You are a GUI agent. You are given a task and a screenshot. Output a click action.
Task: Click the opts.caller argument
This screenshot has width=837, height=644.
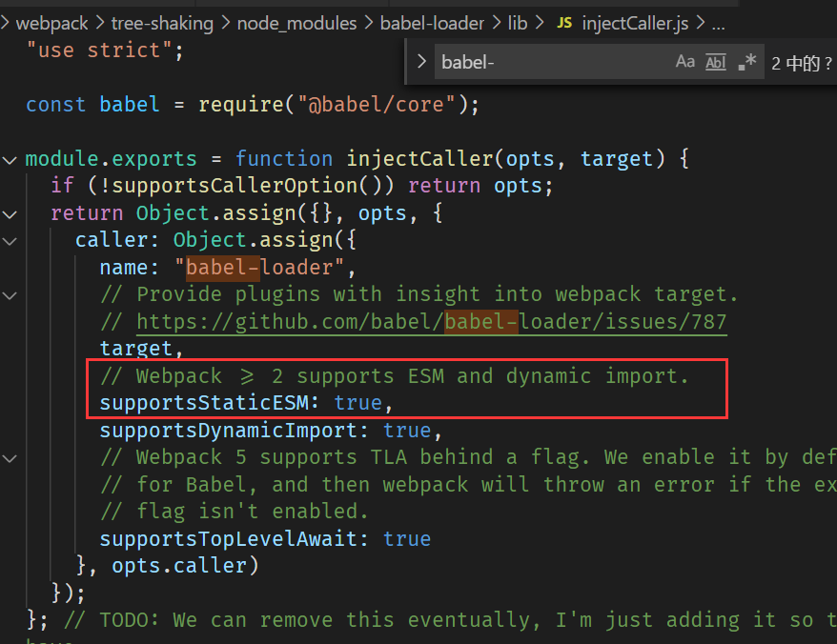[x=179, y=566]
